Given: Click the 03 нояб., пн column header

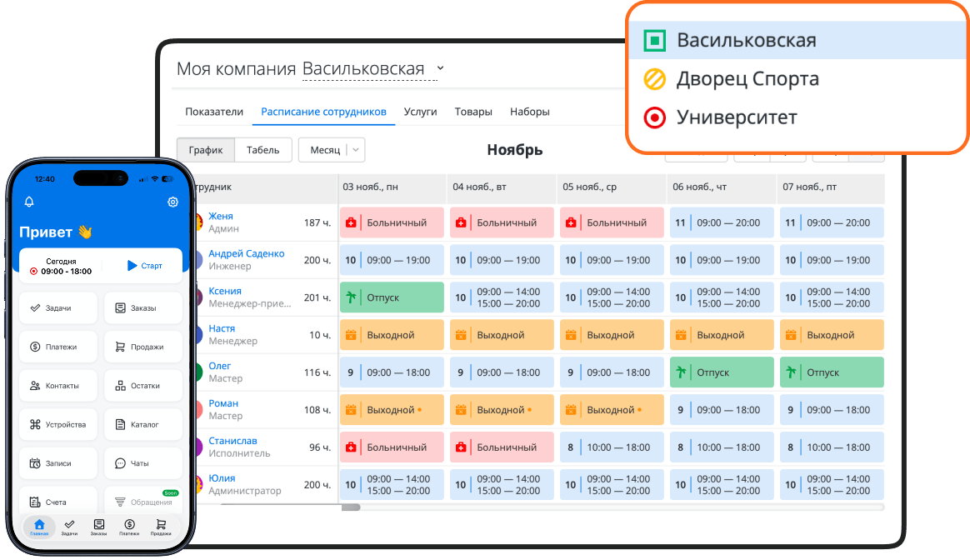Looking at the screenshot, I should [x=392, y=187].
